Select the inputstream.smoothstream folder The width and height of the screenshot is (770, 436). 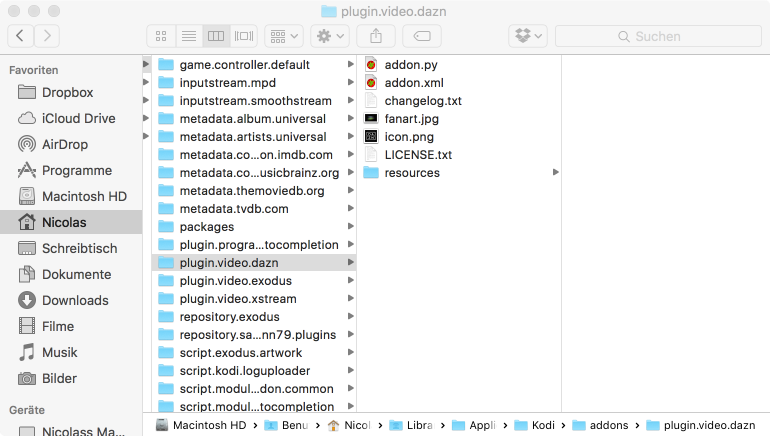(254, 101)
